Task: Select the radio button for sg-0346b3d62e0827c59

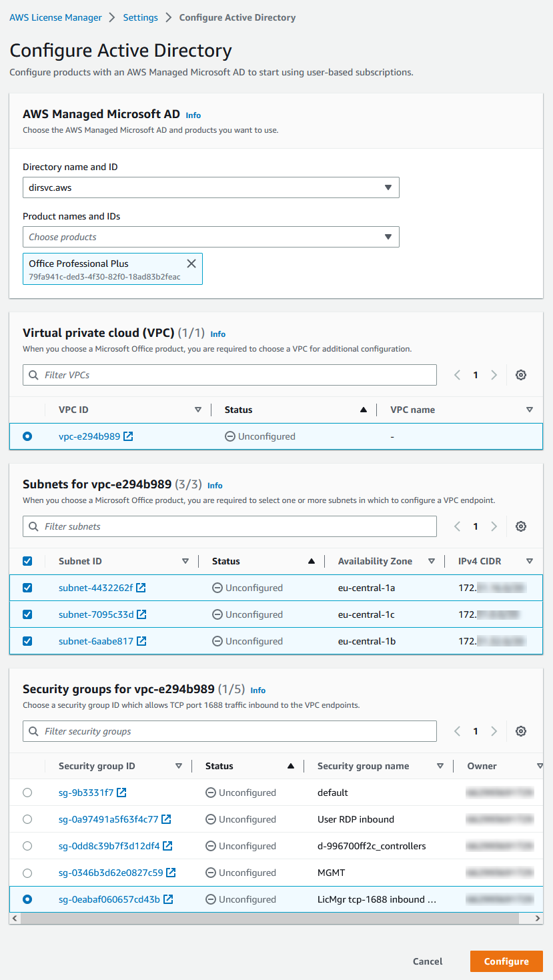Action: click(x=27, y=872)
